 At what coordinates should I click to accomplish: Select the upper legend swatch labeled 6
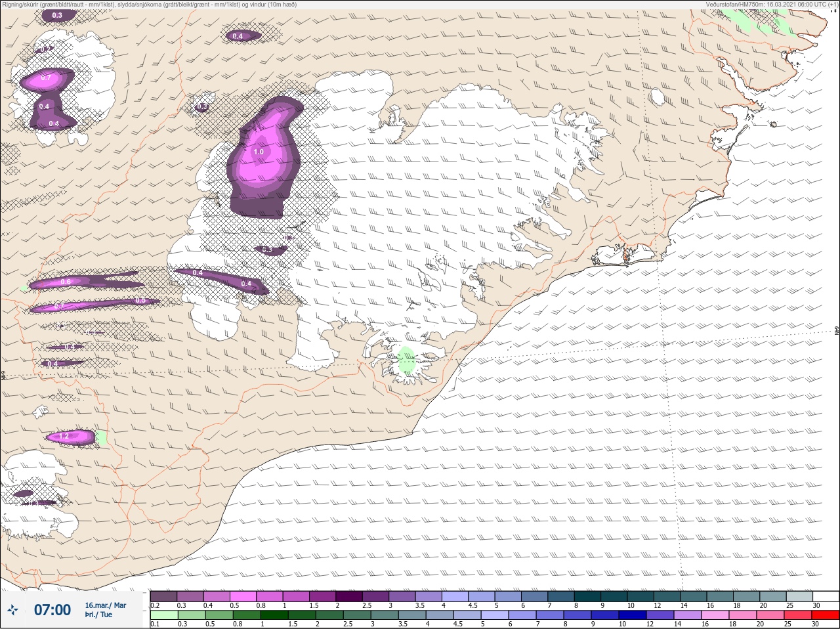click(536, 596)
